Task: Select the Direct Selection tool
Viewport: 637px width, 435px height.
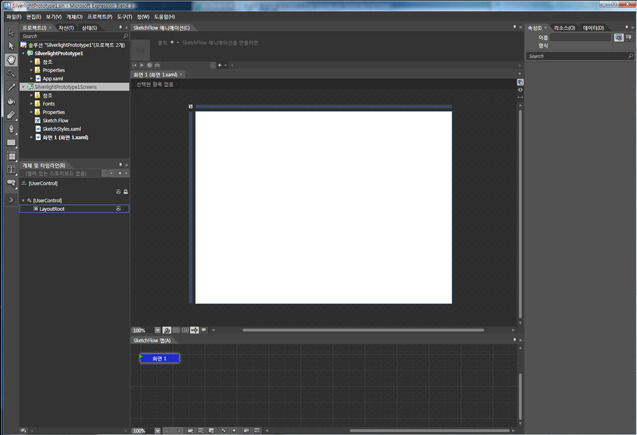Action: tap(11, 46)
